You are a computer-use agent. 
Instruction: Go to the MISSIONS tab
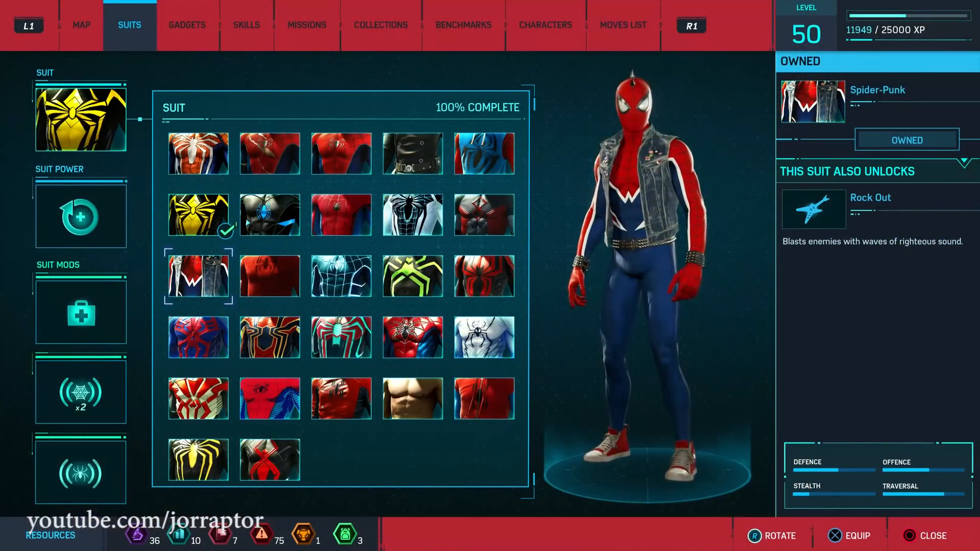tap(307, 25)
